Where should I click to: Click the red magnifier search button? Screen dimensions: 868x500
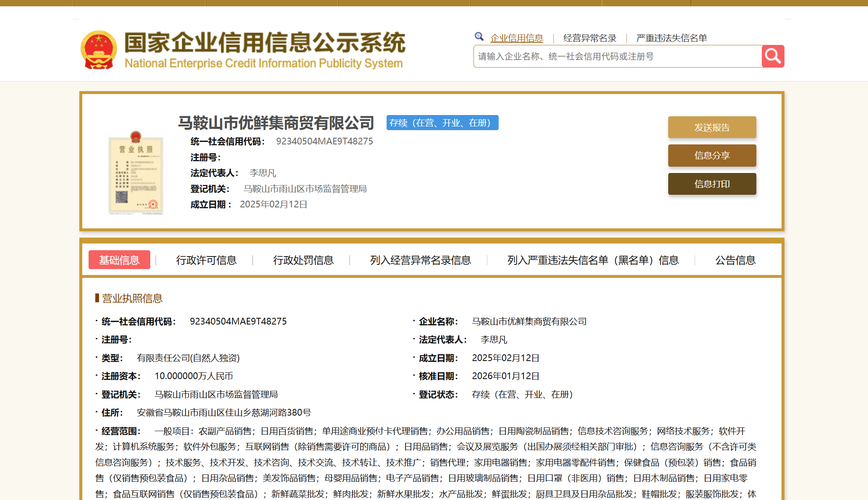point(773,56)
